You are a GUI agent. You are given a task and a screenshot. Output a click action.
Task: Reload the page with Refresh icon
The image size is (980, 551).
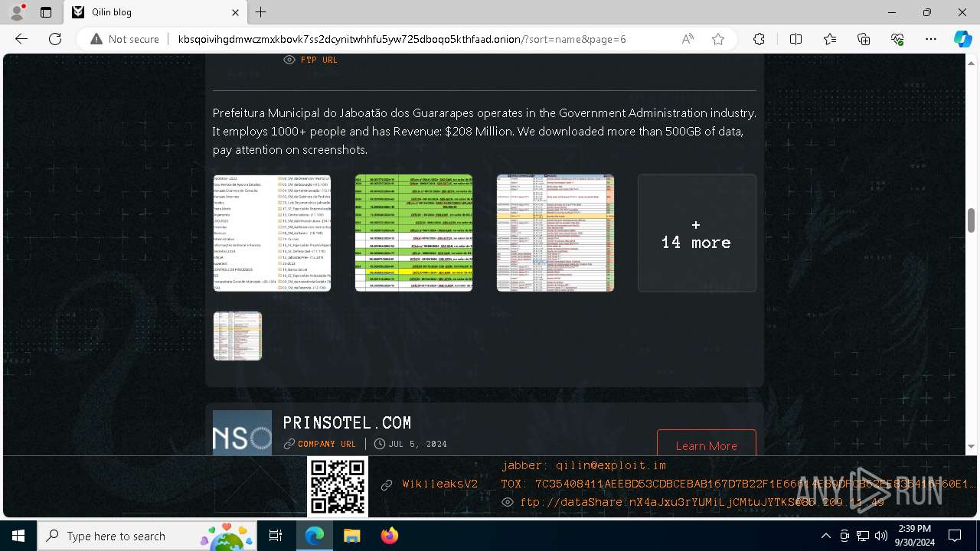pyautogui.click(x=55, y=39)
